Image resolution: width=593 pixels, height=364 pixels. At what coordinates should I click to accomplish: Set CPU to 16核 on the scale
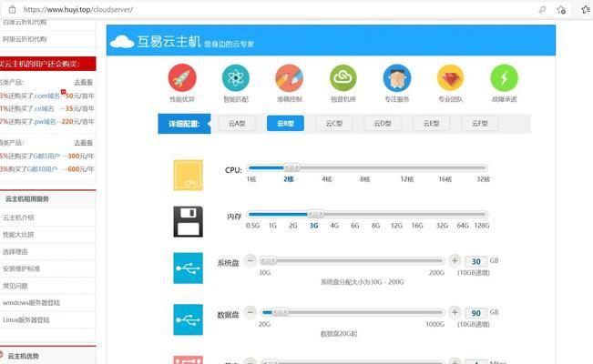(445, 179)
